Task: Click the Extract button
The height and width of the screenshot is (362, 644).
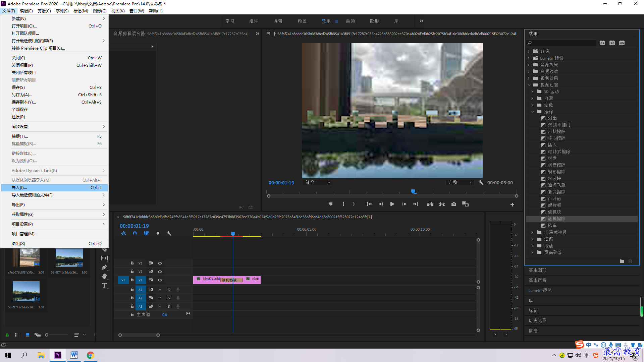Action: 442,204
